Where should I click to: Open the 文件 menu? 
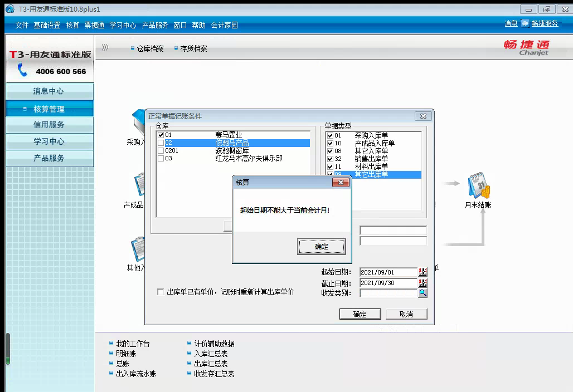(x=22, y=25)
